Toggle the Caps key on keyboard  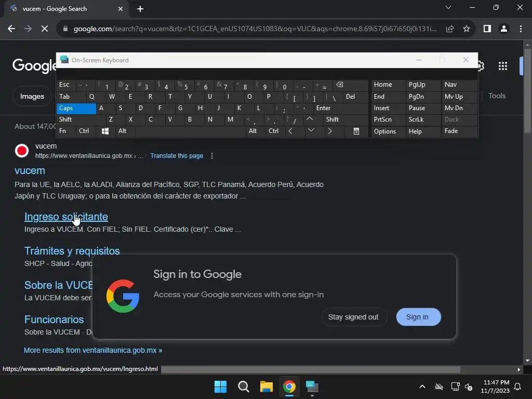(76, 108)
